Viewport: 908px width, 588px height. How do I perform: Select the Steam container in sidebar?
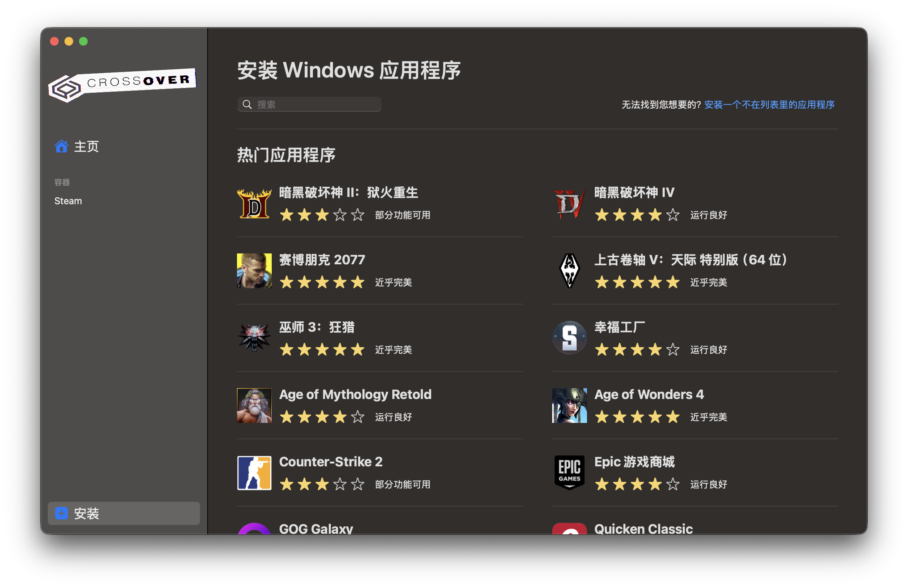68,201
